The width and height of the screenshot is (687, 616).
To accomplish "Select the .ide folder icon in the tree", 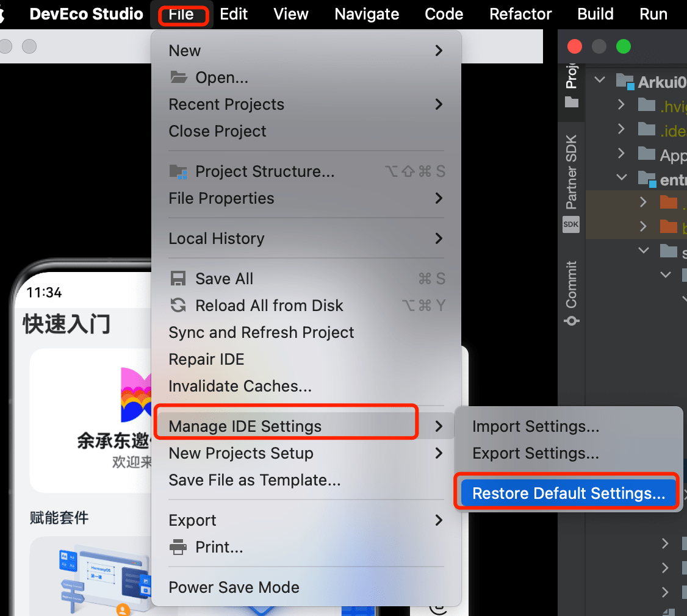I will (x=647, y=130).
